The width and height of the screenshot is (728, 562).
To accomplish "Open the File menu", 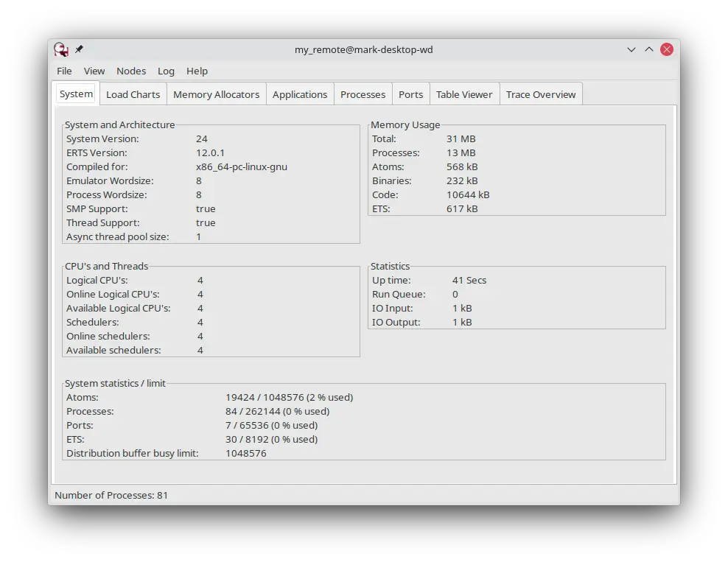I will click(x=65, y=71).
